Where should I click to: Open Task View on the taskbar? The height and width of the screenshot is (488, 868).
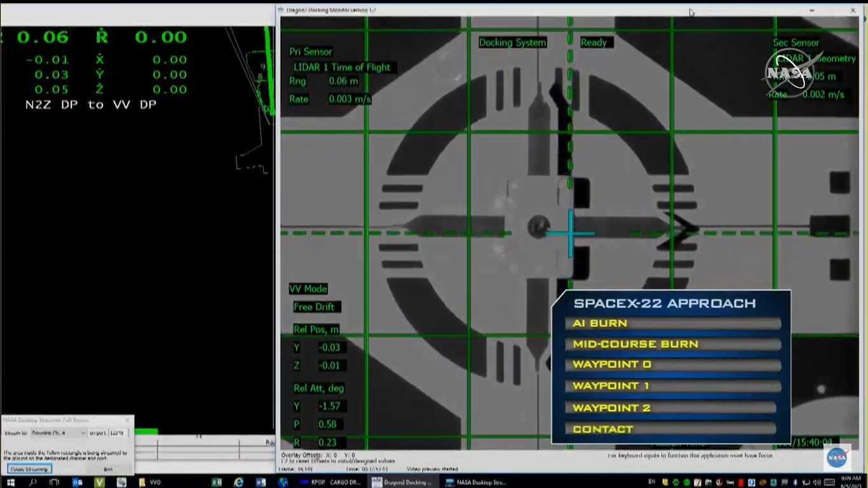coord(54,482)
